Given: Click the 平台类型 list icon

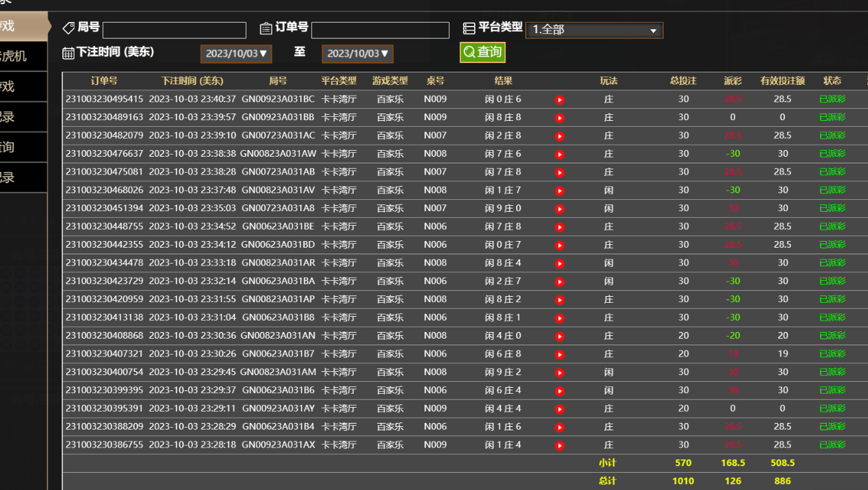Looking at the screenshot, I should [469, 29].
